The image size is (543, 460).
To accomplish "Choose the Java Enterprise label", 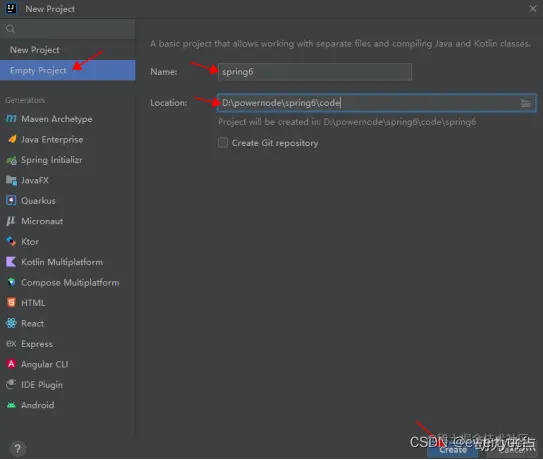I will (x=52, y=140).
